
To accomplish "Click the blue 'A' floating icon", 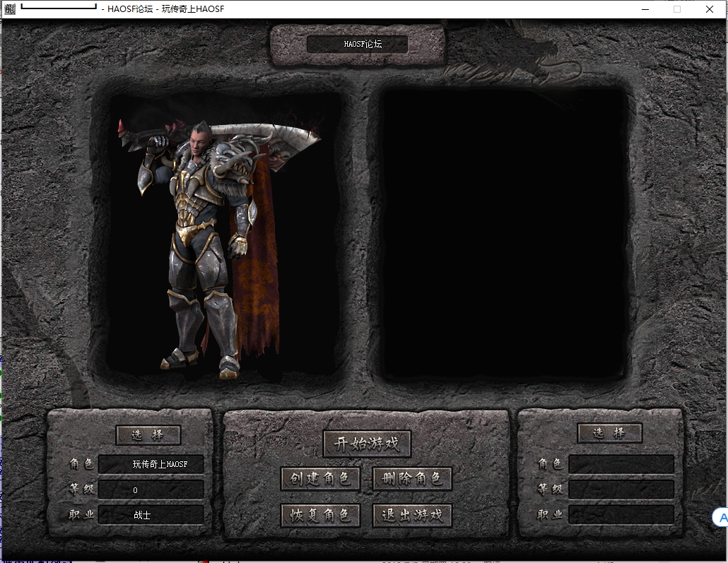I will [x=721, y=518].
